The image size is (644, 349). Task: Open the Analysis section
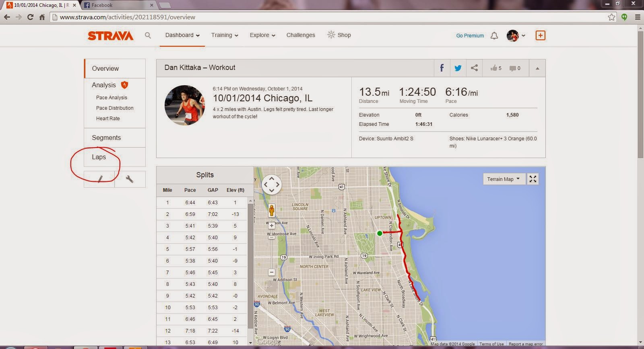pyautogui.click(x=103, y=85)
